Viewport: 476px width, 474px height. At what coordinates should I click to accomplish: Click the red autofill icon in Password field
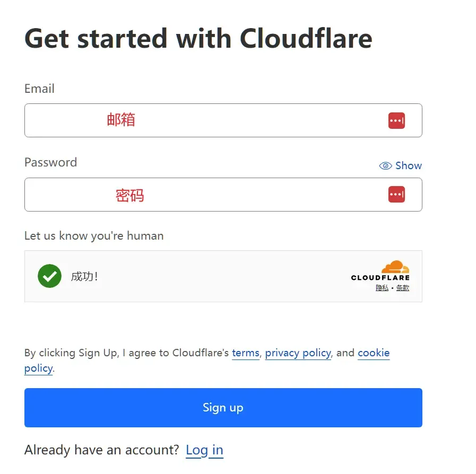(x=396, y=195)
